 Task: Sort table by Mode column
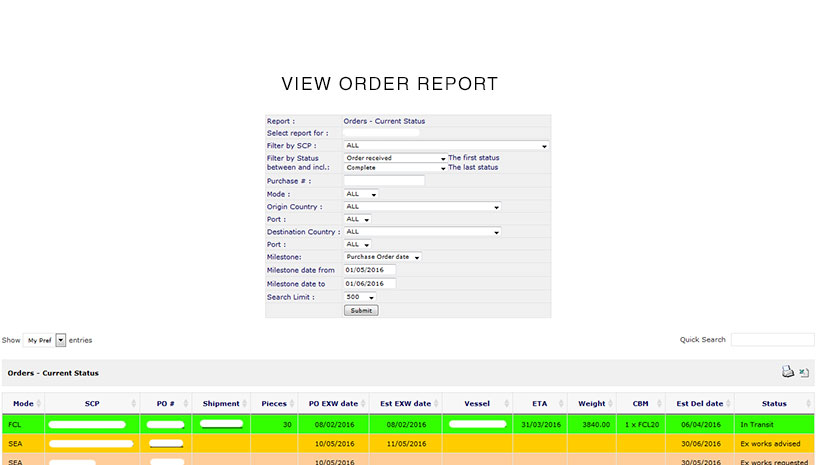pyautogui.click(x=23, y=404)
